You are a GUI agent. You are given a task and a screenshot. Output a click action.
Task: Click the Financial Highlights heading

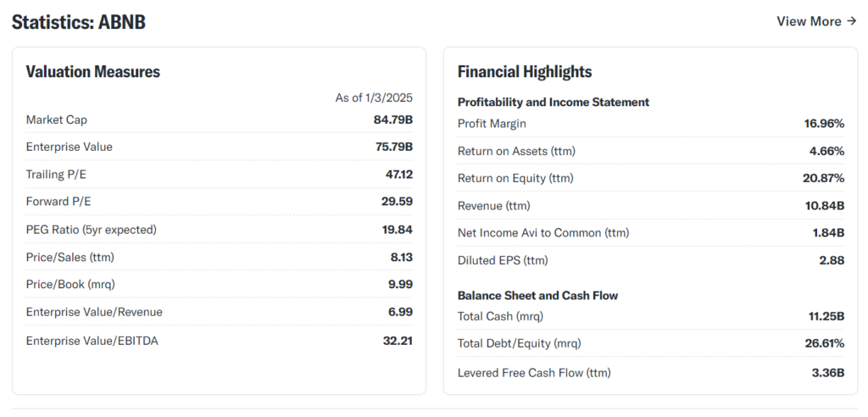tap(525, 72)
